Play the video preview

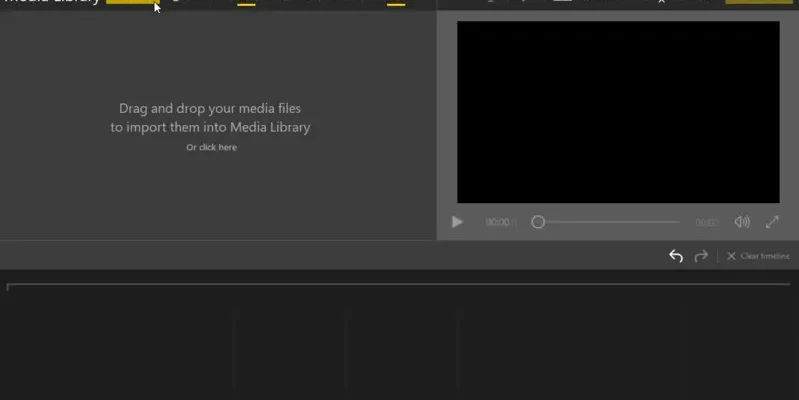(x=457, y=222)
